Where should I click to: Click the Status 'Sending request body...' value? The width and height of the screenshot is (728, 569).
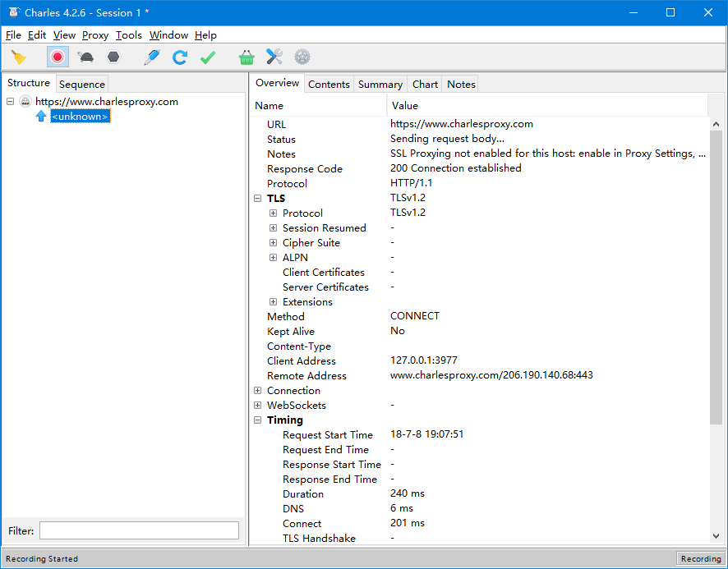tap(447, 139)
